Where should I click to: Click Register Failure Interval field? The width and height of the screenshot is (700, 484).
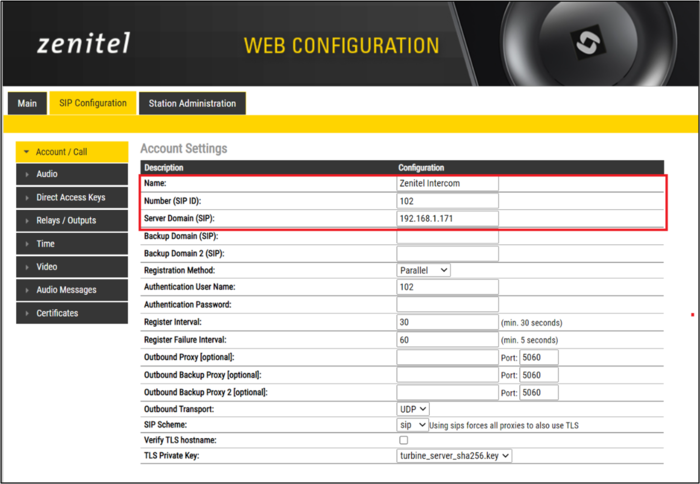coord(447,340)
